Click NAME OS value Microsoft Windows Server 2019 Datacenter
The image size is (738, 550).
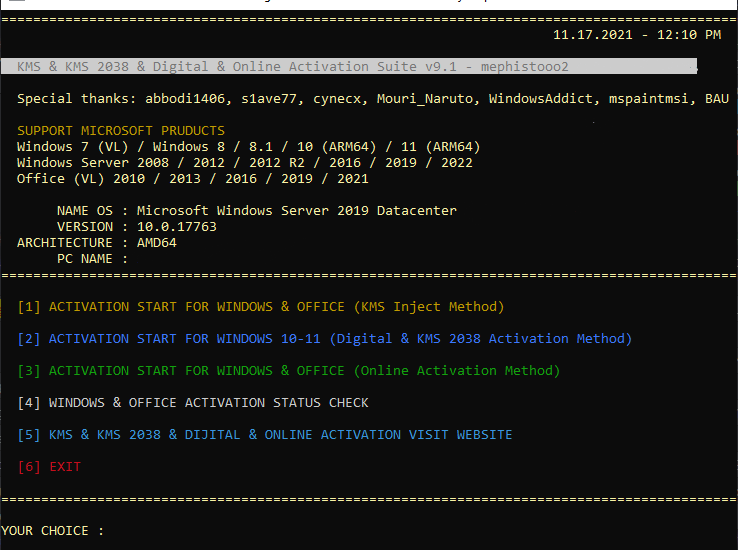click(x=297, y=210)
